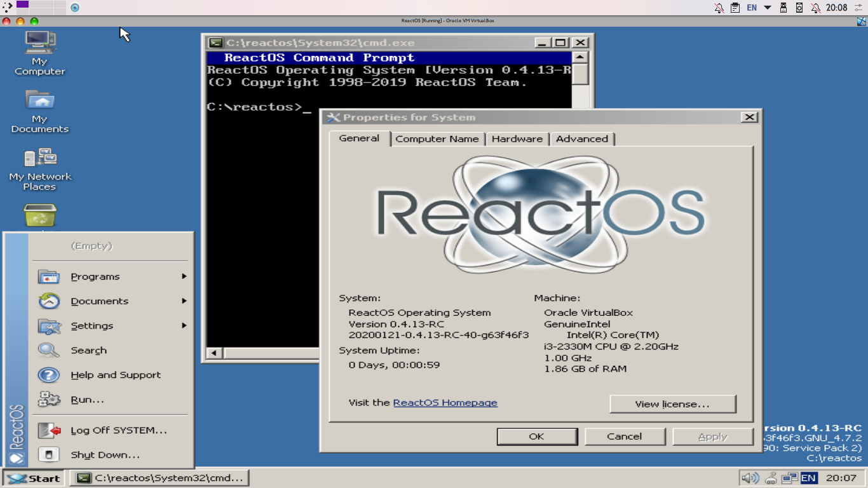Viewport: 868px width, 488px height.
Task: Click the clipboard icon in the host top panel
Action: pyautogui.click(x=735, y=8)
